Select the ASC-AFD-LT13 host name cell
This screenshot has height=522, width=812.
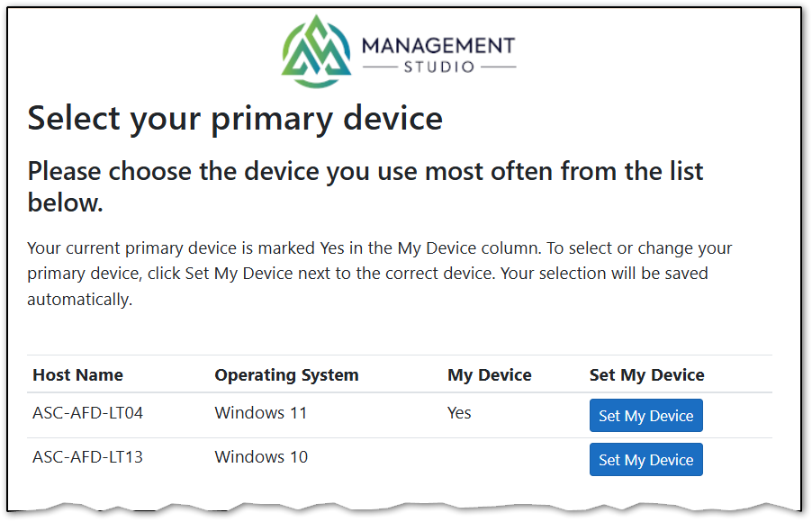[x=87, y=457]
